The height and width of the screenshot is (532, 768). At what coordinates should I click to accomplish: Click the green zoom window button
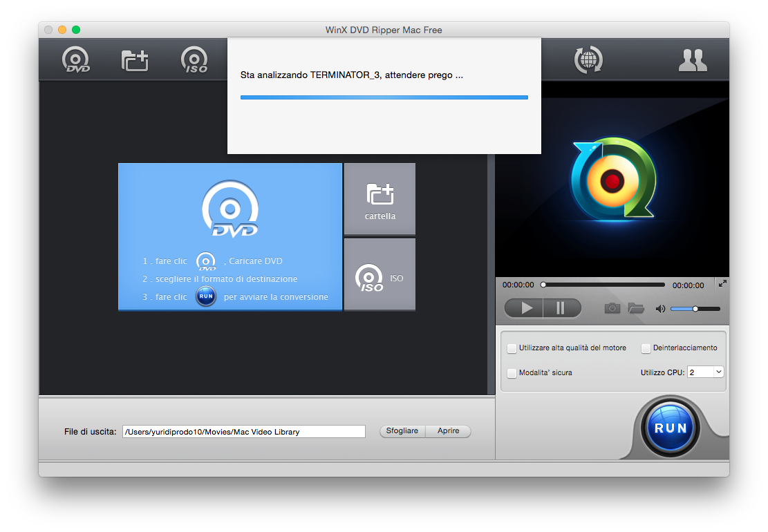pos(76,30)
